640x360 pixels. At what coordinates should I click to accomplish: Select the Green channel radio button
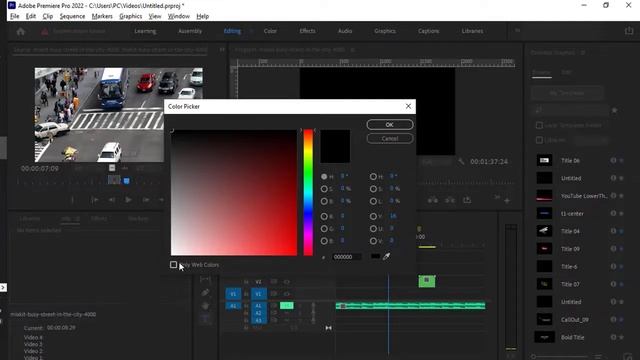tap(324, 229)
